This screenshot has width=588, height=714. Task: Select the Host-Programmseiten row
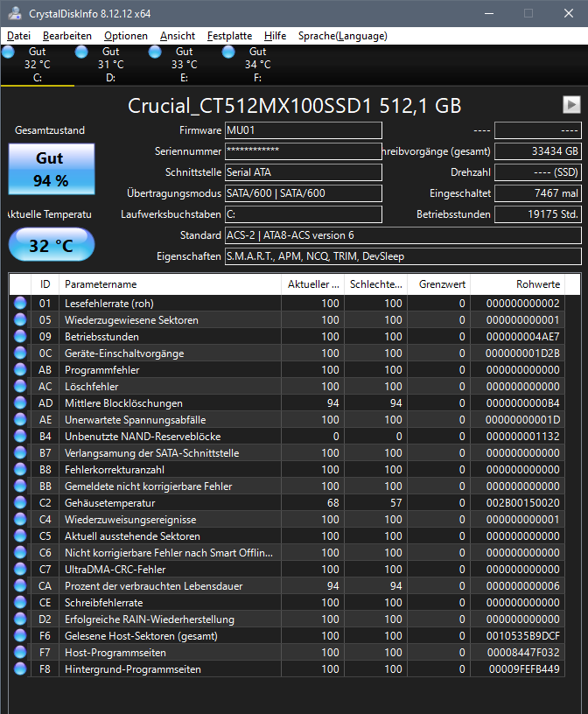tap(287, 653)
